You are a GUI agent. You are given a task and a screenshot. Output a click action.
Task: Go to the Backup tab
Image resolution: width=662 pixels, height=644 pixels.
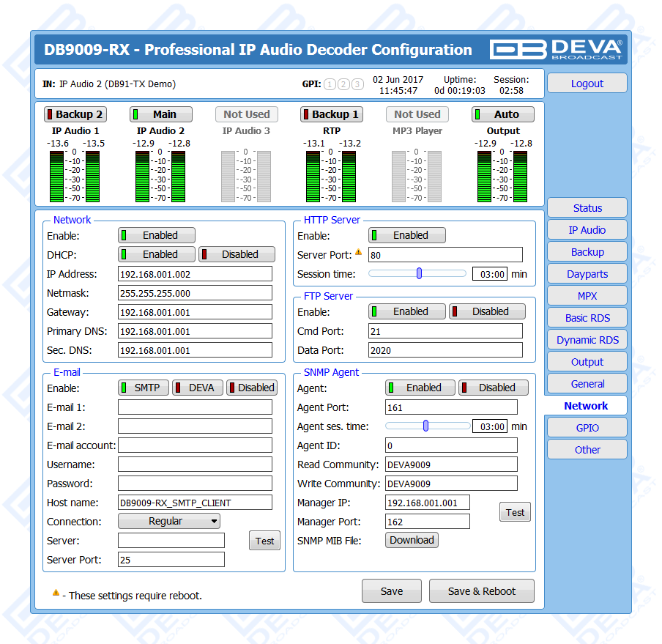point(587,252)
